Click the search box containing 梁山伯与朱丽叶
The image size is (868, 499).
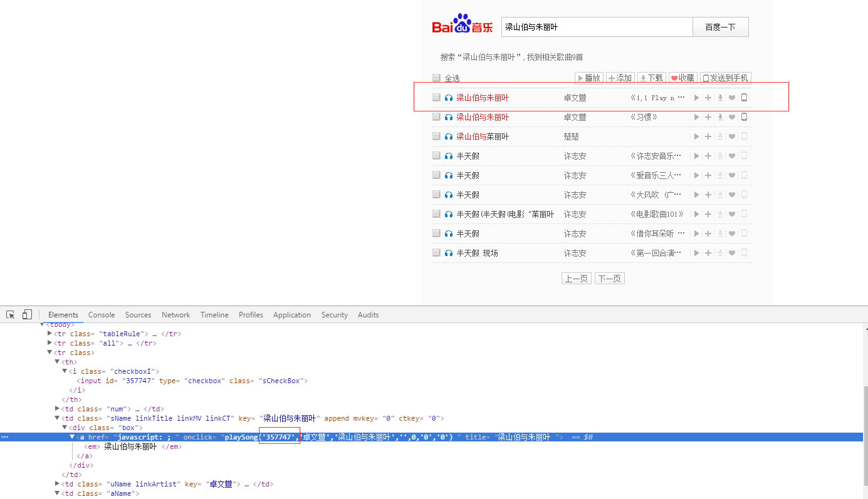pyautogui.click(x=597, y=27)
